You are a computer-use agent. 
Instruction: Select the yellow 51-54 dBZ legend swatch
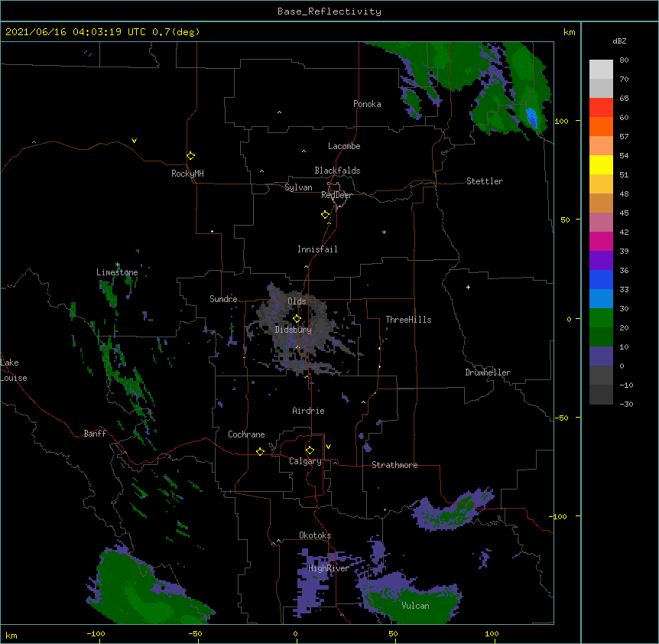pos(601,164)
